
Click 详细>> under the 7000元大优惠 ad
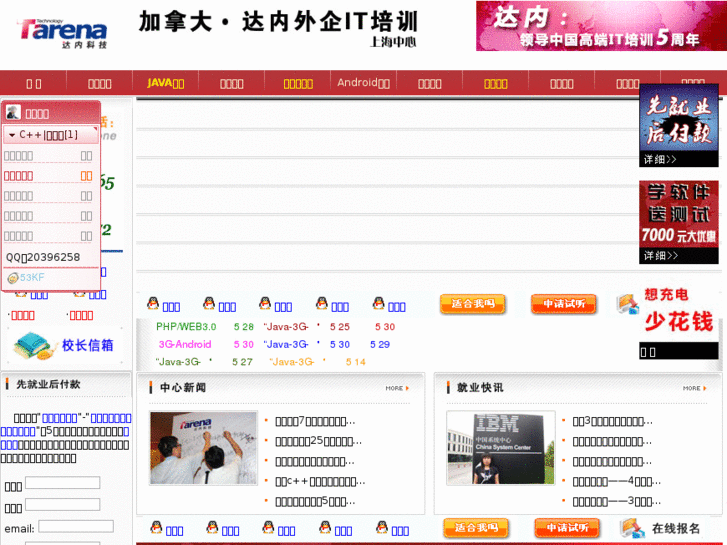click(660, 256)
